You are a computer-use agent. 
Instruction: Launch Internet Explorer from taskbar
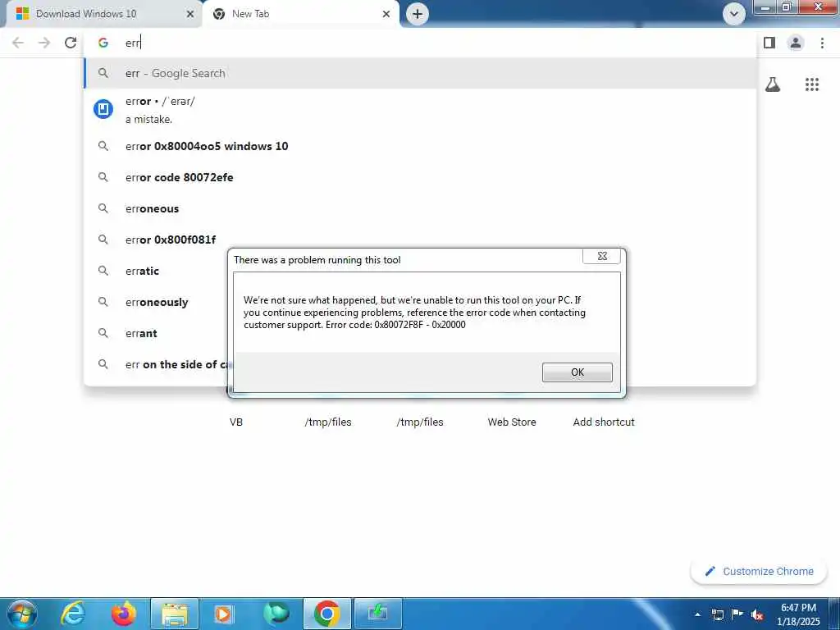[x=73, y=614]
